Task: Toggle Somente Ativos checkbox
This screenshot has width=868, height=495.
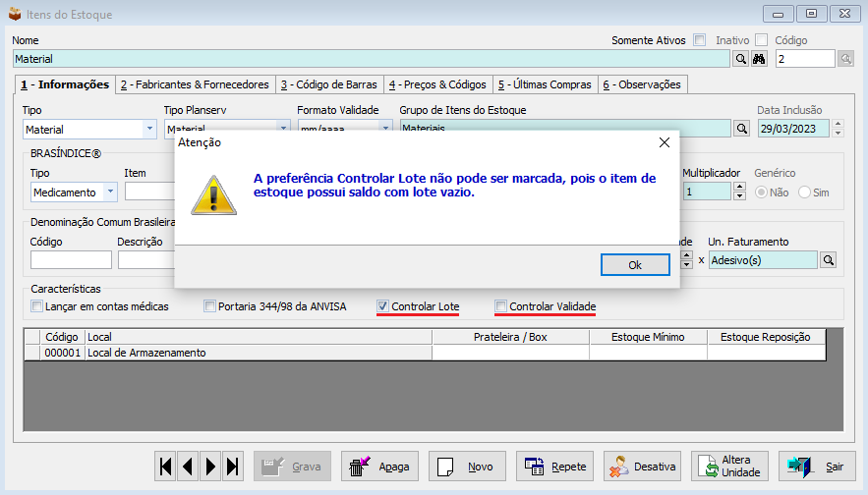Action: (700, 40)
